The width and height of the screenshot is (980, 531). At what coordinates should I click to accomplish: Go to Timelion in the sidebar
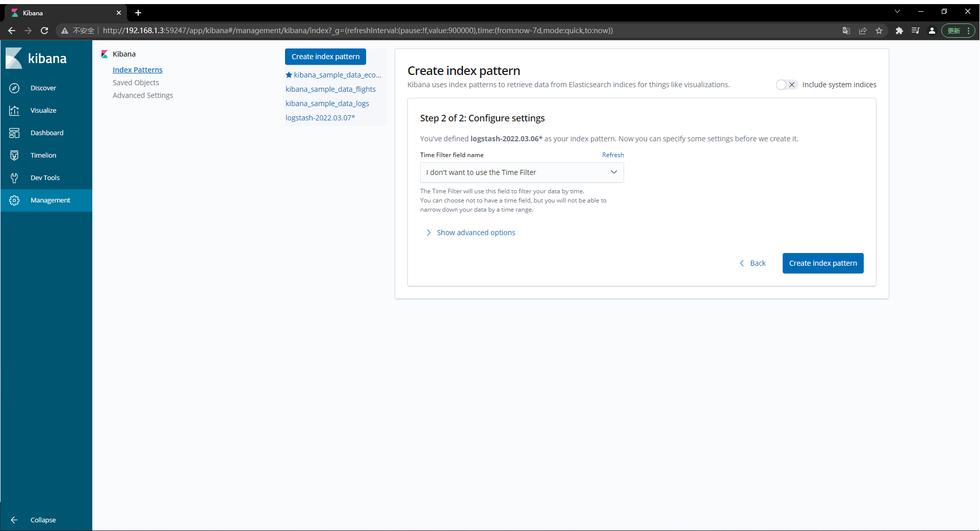[43, 156]
